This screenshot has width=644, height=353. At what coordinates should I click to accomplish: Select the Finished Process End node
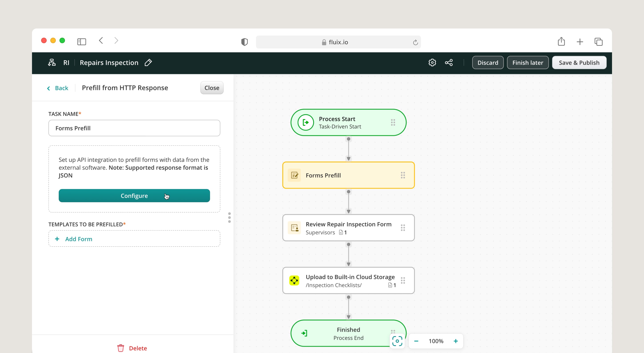tap(348, 333)
